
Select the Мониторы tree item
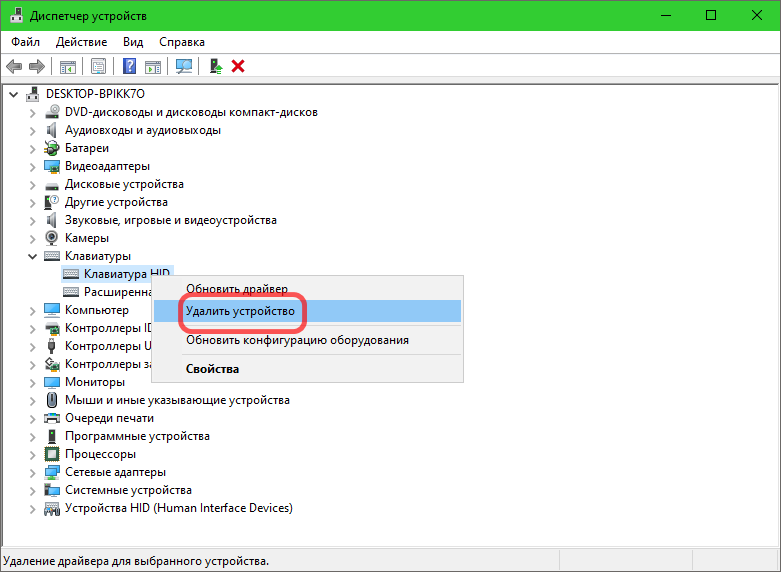click(95, 382)
